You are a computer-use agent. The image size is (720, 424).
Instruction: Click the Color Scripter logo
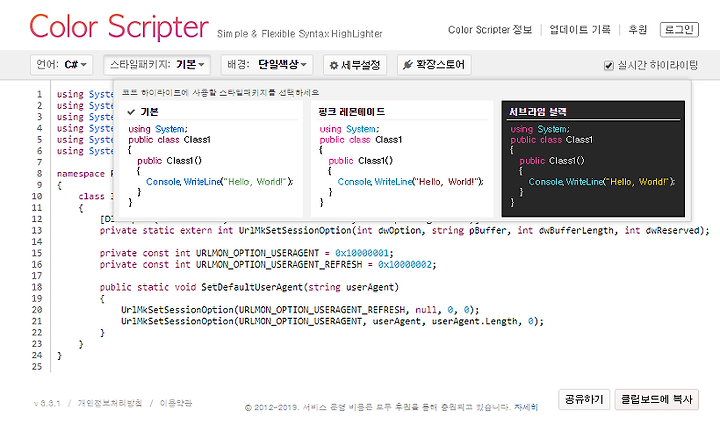(119, 26)
